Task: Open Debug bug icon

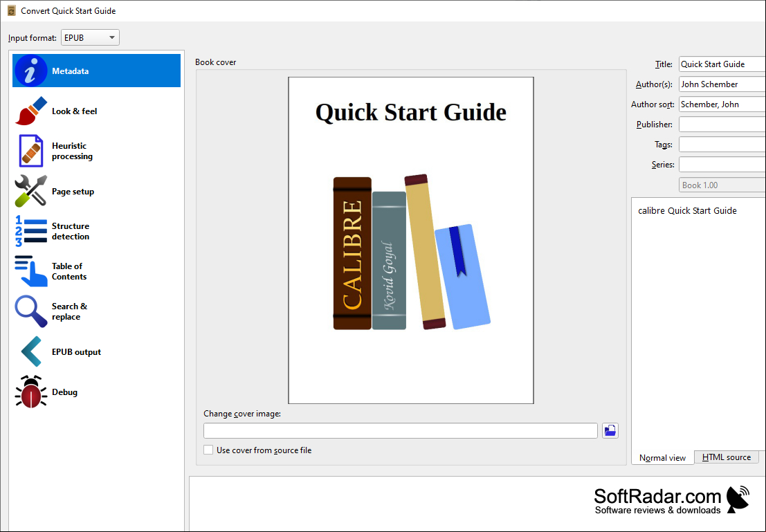Action: (x=30, y=392)
